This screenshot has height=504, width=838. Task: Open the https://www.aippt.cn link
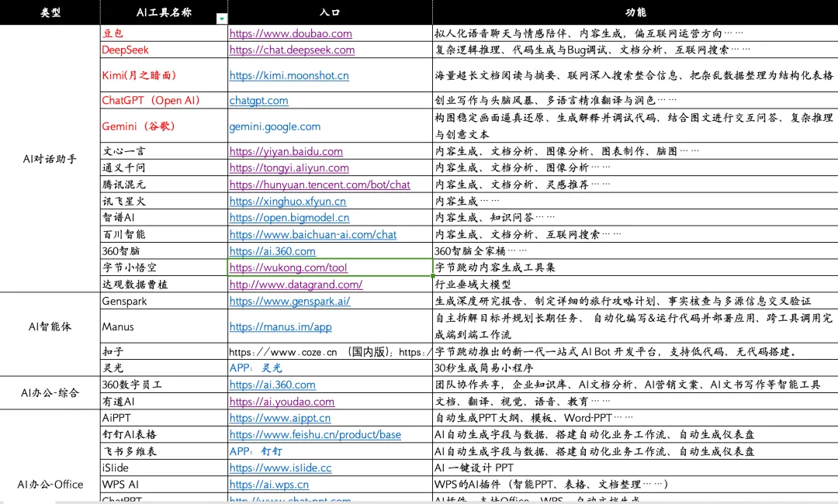[280, 418]
